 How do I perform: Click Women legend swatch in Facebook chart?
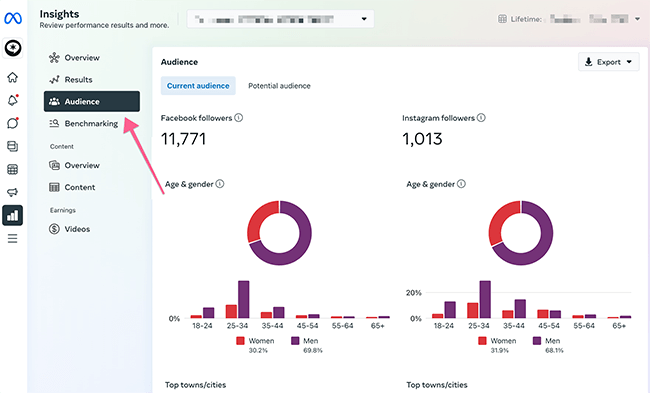240,341
